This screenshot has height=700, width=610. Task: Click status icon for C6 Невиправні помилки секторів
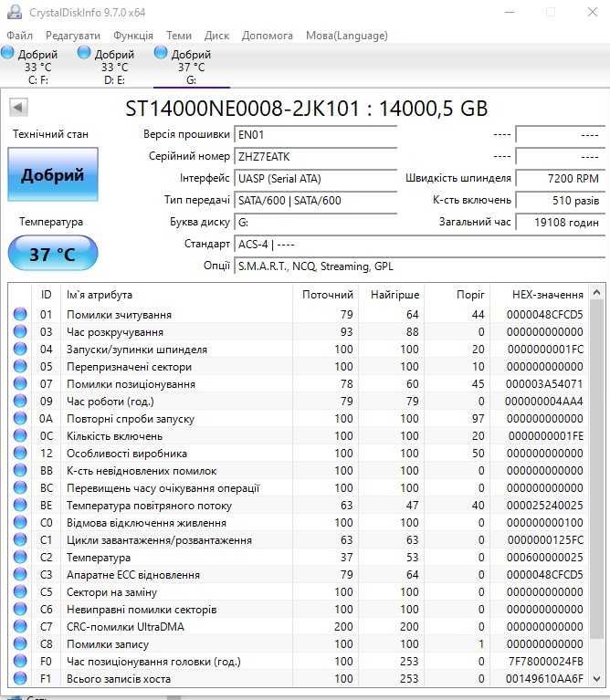[20, 609]
